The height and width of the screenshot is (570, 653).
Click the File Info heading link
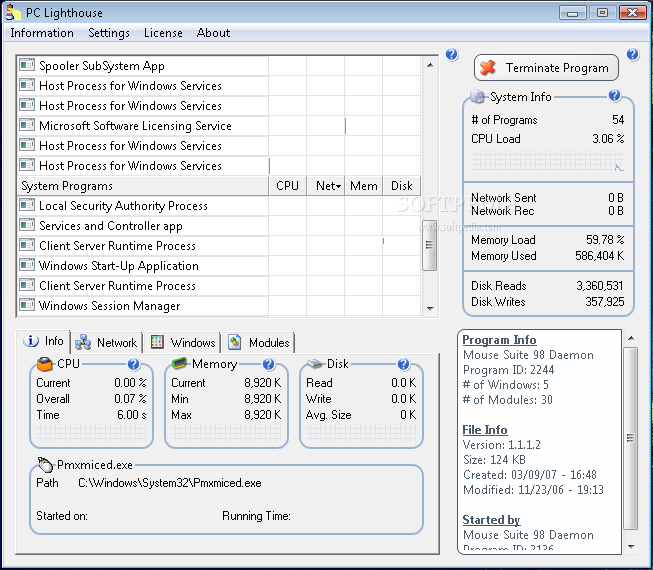(485, 430)
